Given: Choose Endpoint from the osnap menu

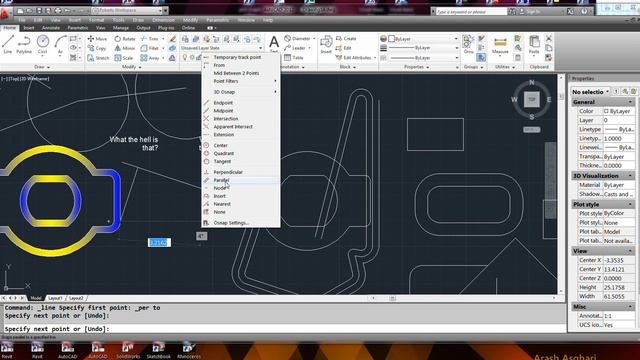Looking at the screenshot, I should coord(241,103).
